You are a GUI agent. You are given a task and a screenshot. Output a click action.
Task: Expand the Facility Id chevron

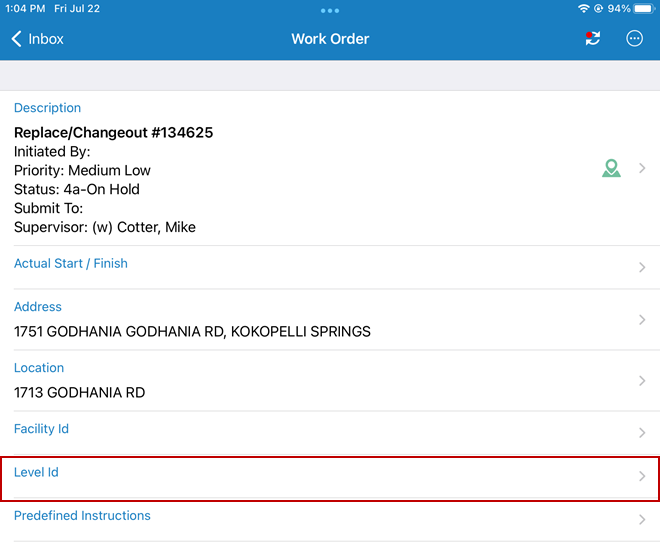click(x=642, y=433)
